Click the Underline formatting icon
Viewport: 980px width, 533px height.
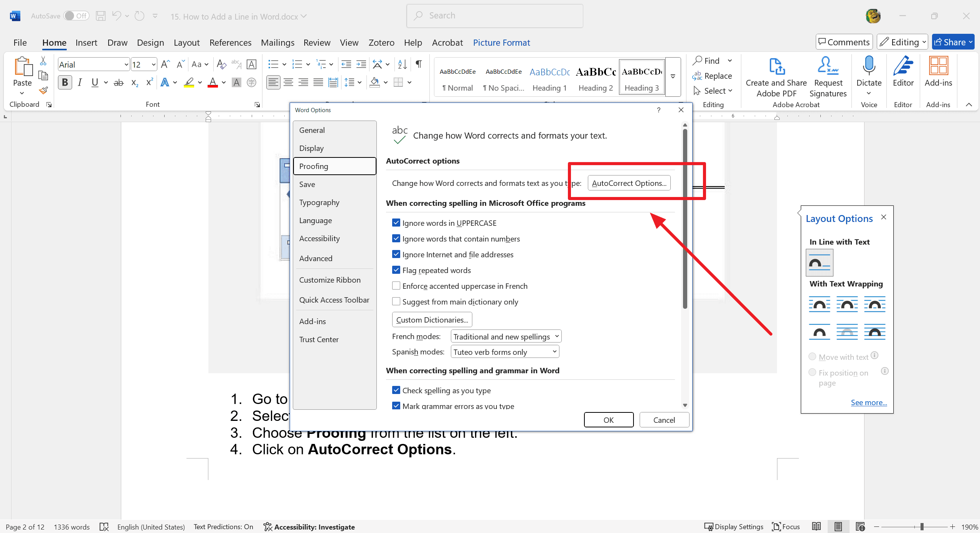(x=94, y=82)
